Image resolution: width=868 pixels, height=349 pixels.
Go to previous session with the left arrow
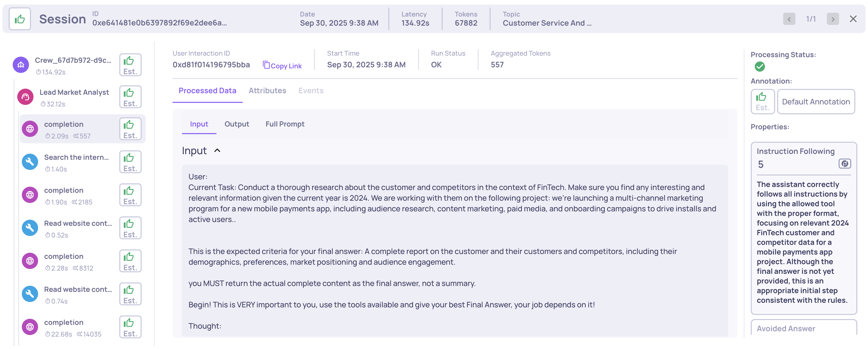tap(789, 19)
